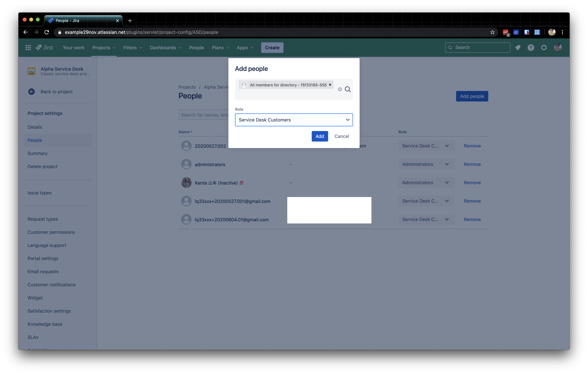Remove the 20200527.002 row
Viewport: 588px width, 374px height.
point(472,146)
